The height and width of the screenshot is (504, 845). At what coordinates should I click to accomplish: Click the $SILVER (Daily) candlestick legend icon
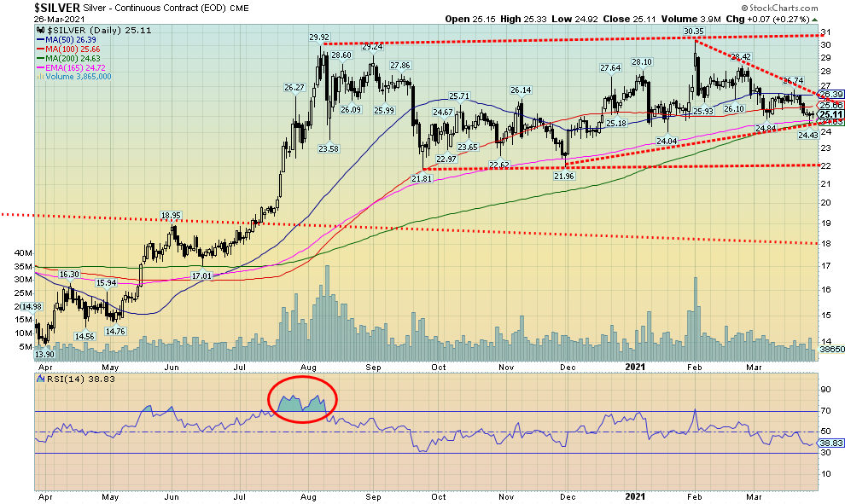[39, 31]
